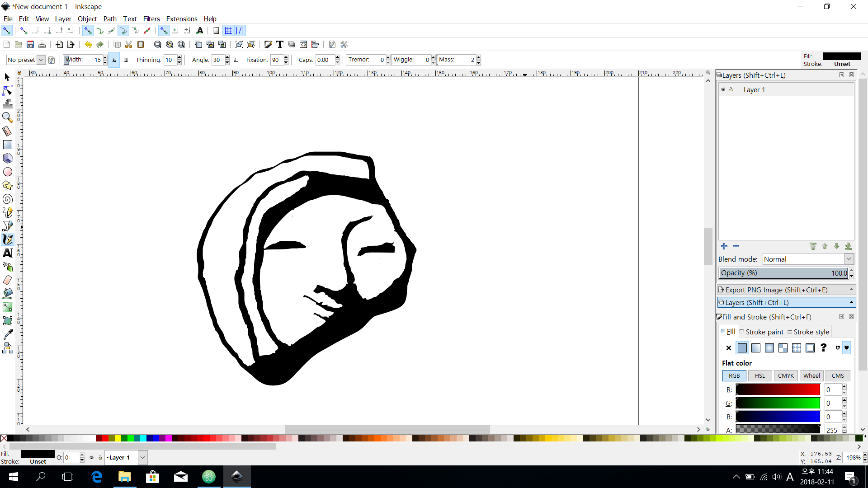Open the Path menu
868x488 pixels.
click(110, 19)
